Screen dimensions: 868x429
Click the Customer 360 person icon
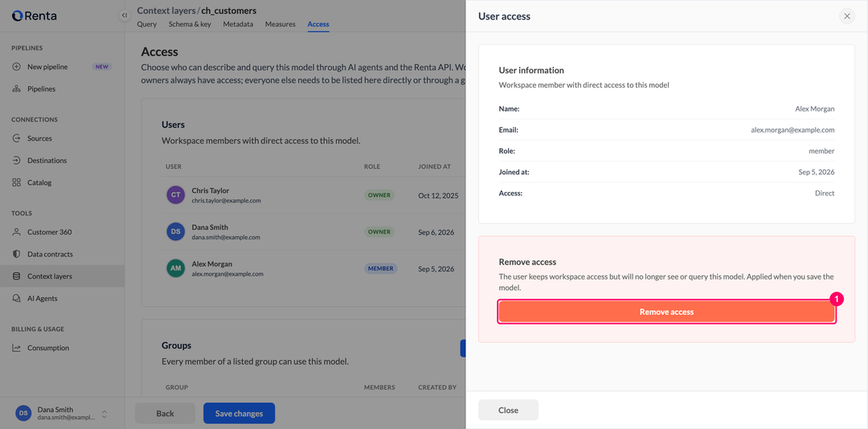pyautogui.click(x=17, y=232)
